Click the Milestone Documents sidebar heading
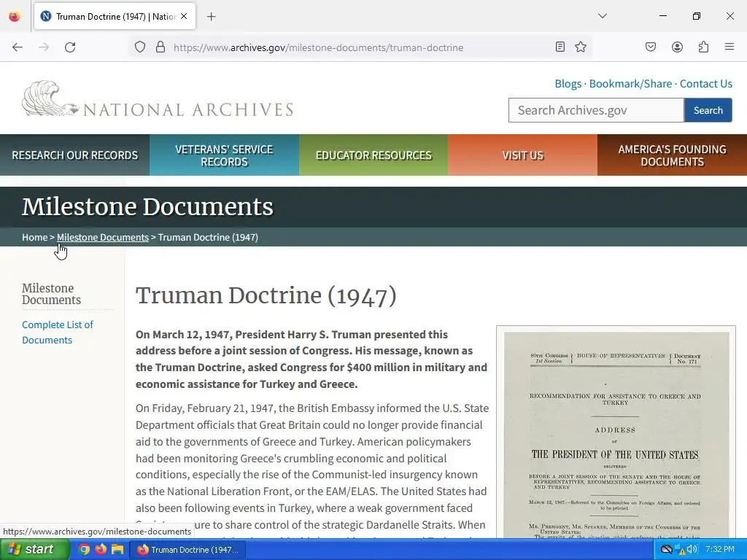747x560 pixels. click(52, 294)
